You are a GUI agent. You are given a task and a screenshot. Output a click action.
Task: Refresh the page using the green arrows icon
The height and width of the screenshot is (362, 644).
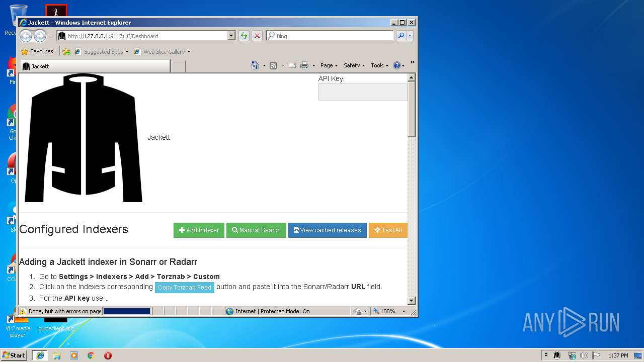[244, 36]
